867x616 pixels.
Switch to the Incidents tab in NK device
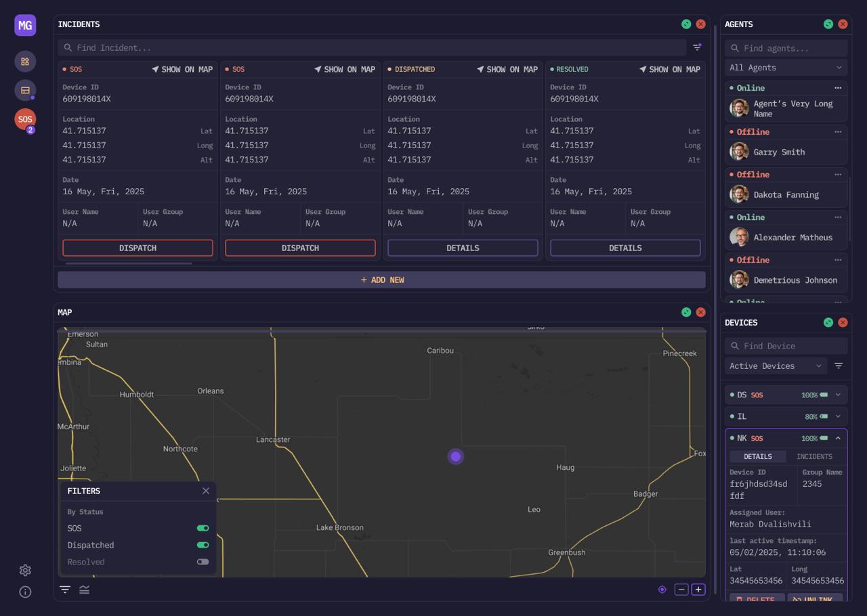pyautogui.click(x=814, y=457)
